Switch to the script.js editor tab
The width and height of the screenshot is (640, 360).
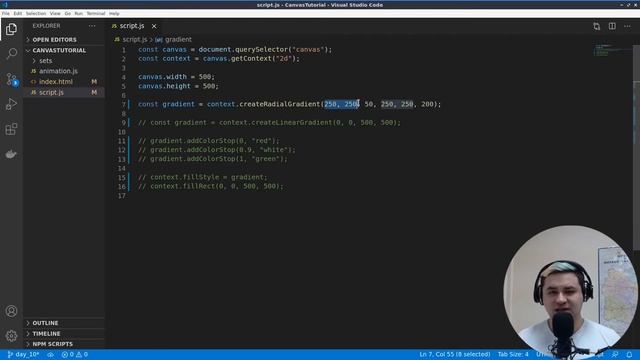click(131, 26)
